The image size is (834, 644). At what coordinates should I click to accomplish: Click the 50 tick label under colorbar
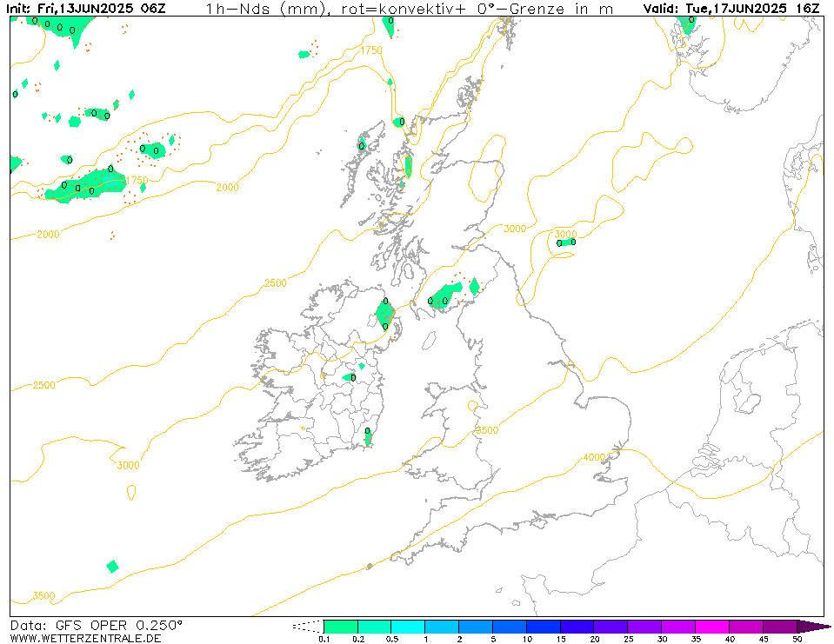[x=797, y=639]
